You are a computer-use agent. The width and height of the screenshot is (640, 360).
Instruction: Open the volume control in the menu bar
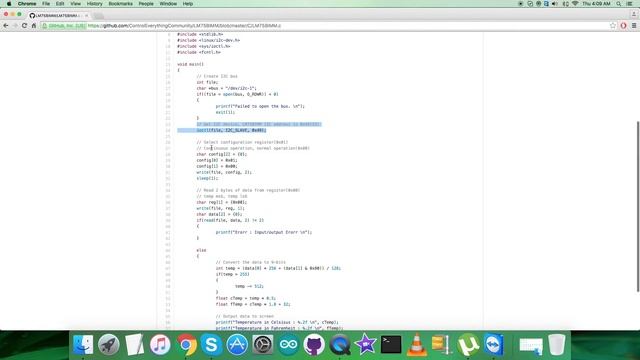point(555,4)
